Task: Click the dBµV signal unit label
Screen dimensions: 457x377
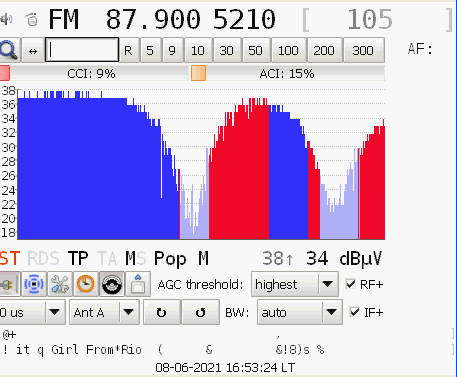Action: pos(361,259)
